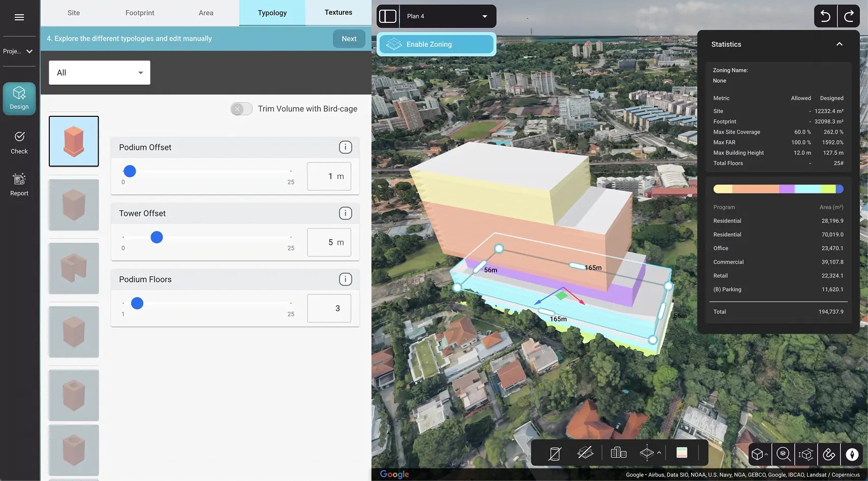Click the 56m edge handle on left side
Screen dimensions: 868x481
pos(480,267)
